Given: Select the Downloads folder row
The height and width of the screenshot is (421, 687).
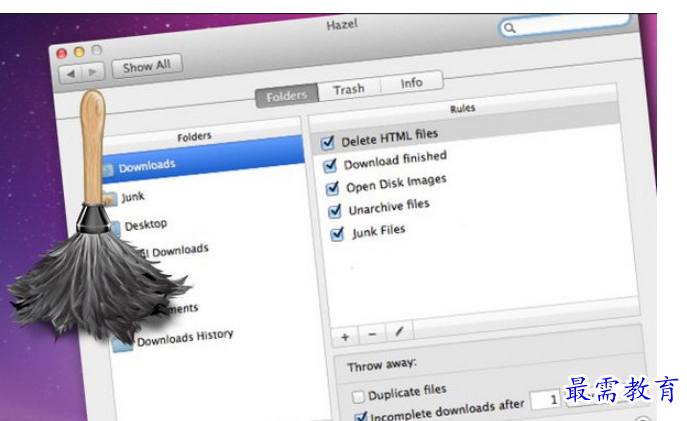Looking at the screenshot, I should click(x=203, y=159).
